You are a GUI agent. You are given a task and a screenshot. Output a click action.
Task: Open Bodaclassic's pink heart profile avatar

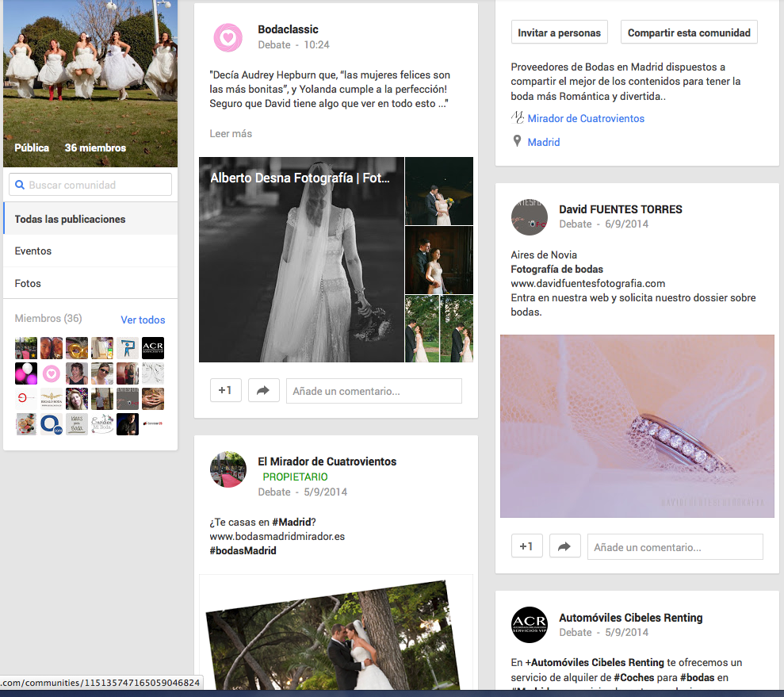pyautogui.click(x=228, y=37)
